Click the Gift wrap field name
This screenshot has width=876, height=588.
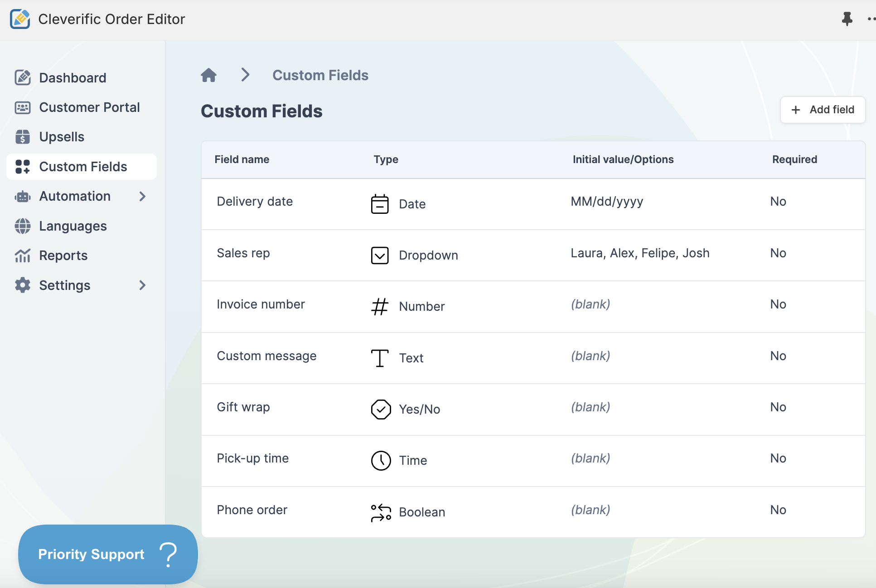coord(243,407)
